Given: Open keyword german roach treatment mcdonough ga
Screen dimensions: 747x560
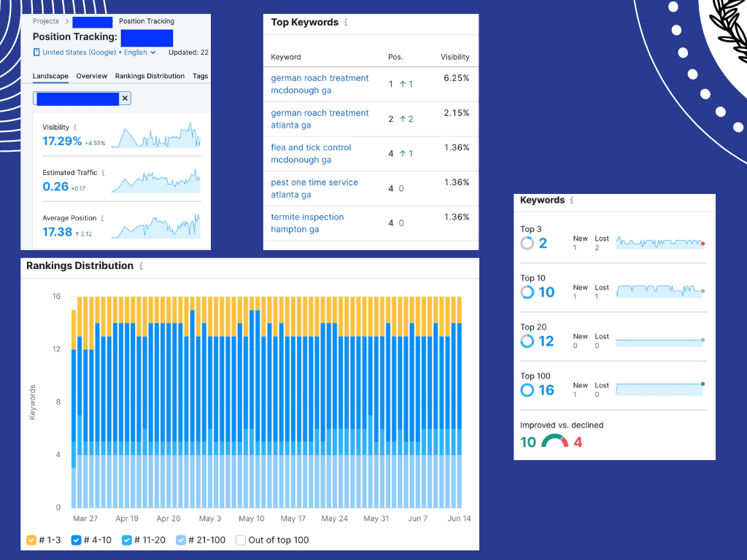Looking at the screenshot, I should pyautogui.click(x=320, y=85).
